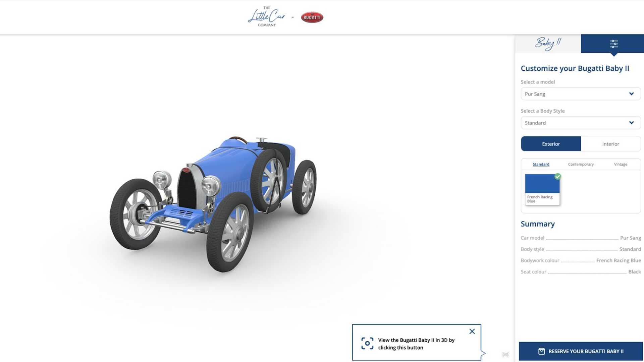Image resolution: width=644 pixels, height=362 pixels.
Task: Click the Little Car Company logo
Action: click(267, 17)
